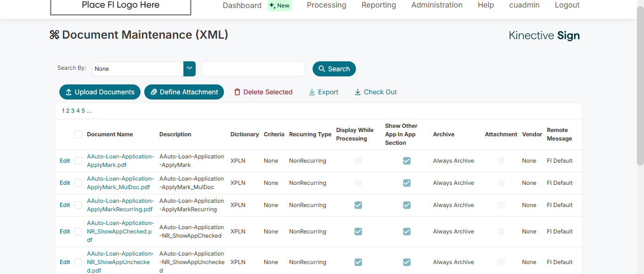Click the Search magnifier button
Screen dimensions: 644x274
coord(334,69)
